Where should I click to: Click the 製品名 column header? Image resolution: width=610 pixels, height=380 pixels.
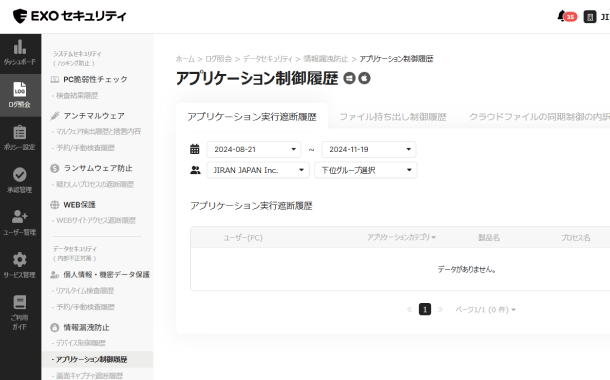click(489, 238)
